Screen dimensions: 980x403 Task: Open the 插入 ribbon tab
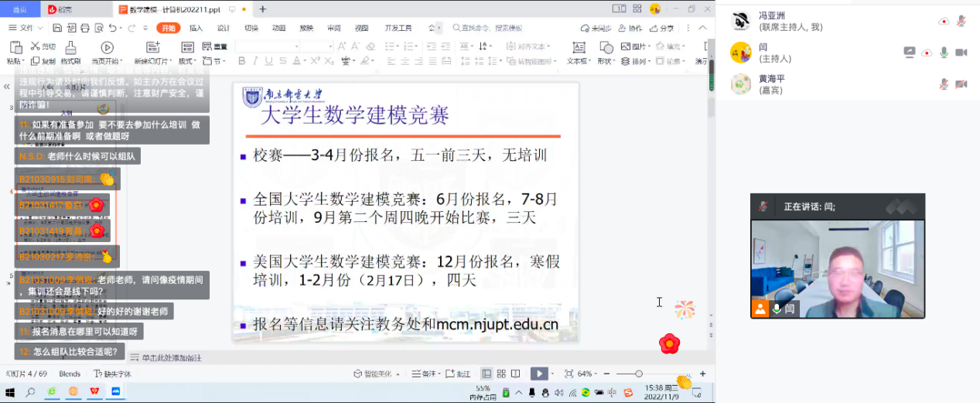(x=196, y=28)
